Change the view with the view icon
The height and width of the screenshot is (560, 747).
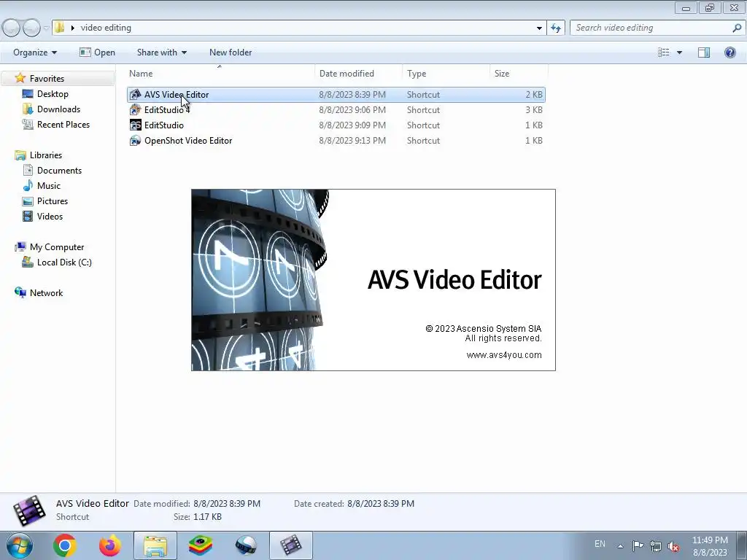(x=663, y=52)
